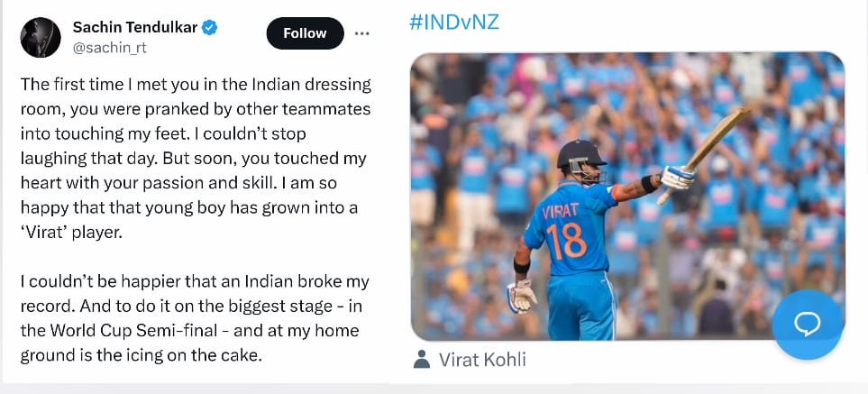Open Sachin Tendulkar's profile picture
The image size is (868, 394).
[40, 34]
